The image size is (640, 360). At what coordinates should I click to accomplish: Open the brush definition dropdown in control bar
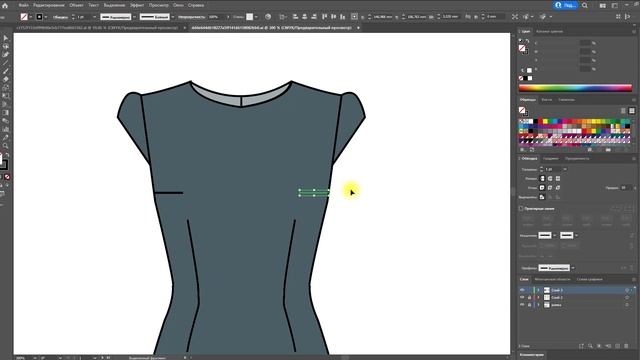pos(173,17)
